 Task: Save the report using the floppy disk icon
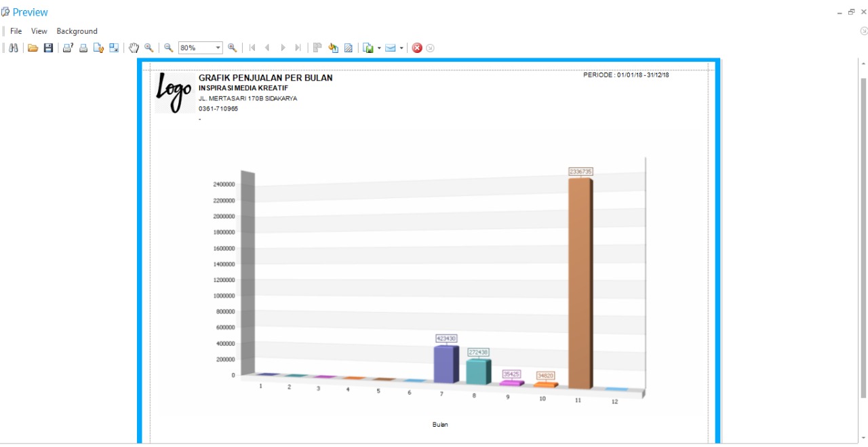click(x=48, y=48)
